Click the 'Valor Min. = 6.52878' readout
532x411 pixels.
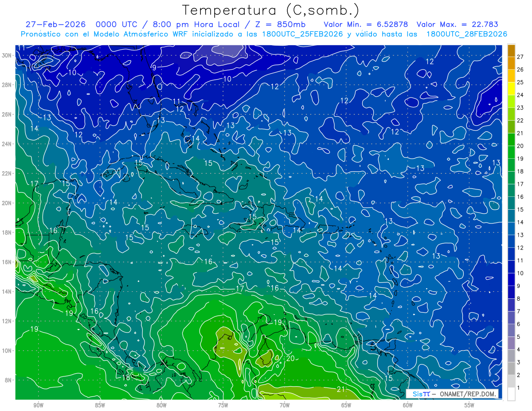[x=366, y=24]
